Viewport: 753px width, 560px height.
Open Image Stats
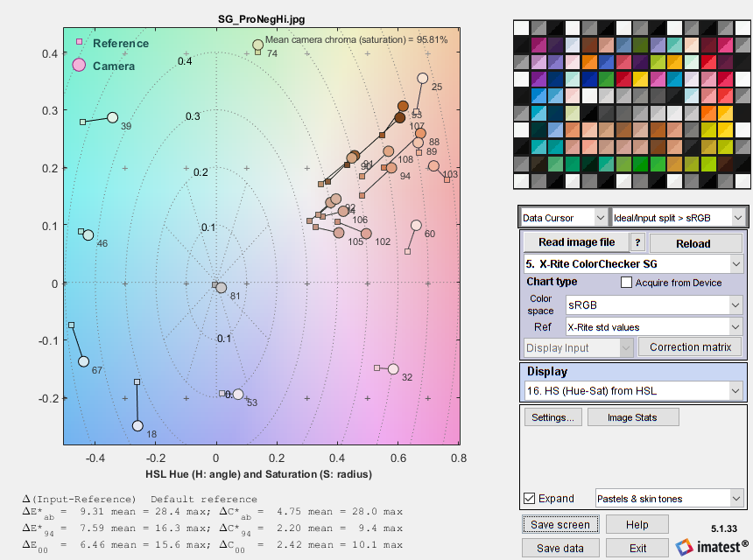pos(632,417)
